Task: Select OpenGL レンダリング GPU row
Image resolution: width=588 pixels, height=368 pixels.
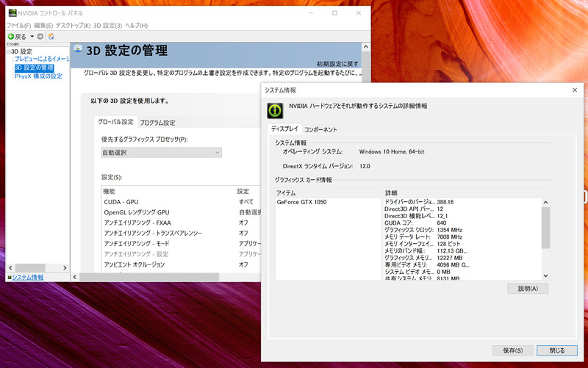Action: click(182, 212)
